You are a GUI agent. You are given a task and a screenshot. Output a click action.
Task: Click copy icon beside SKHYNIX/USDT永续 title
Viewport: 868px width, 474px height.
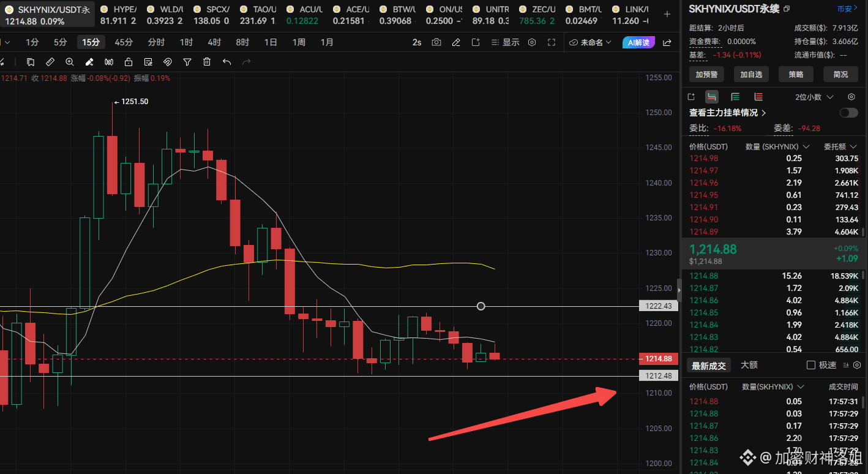(787, 9)
